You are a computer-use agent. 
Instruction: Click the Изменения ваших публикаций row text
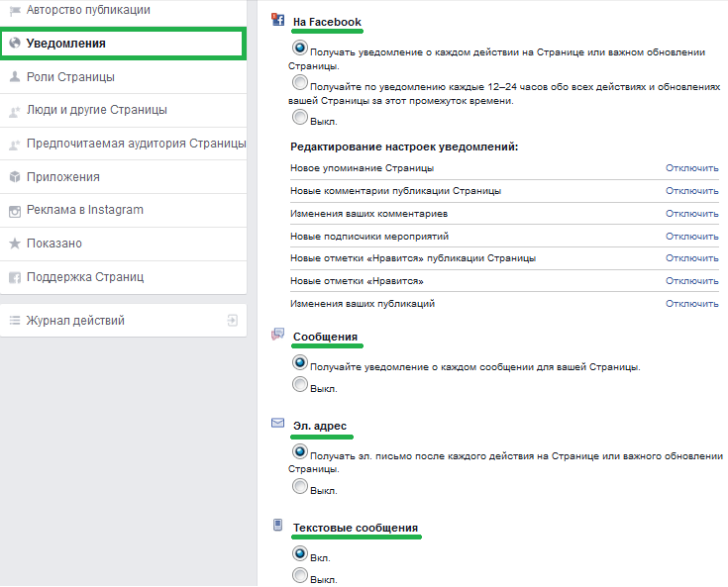(x=363, y=304)
